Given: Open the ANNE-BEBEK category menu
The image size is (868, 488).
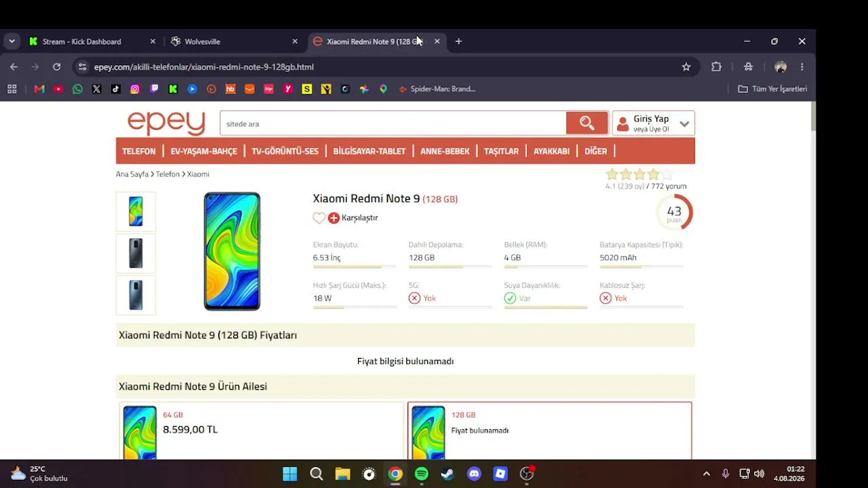Looking at the screenshot, I should click(x=445, y=151).
